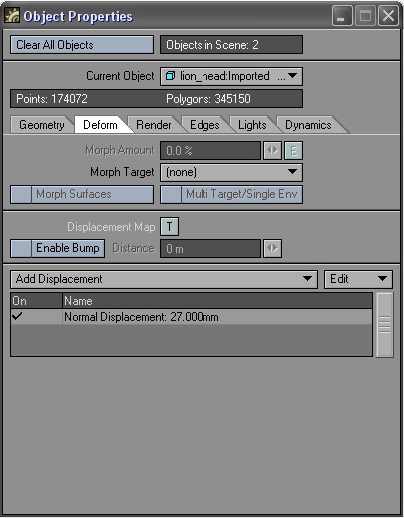This screenshot has height=518, width=404.
Task: Toggle the Enable Bump checkbox
Action: point(21,248)
